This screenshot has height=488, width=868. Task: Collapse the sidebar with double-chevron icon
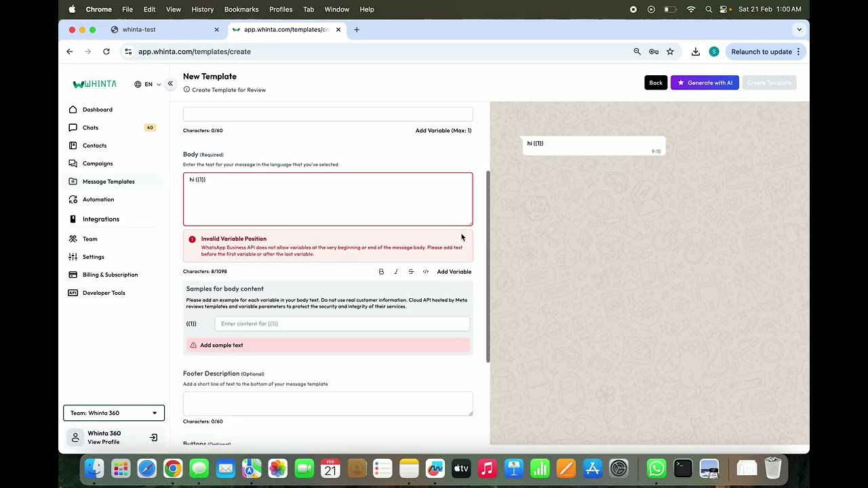[x=170, y=83]
